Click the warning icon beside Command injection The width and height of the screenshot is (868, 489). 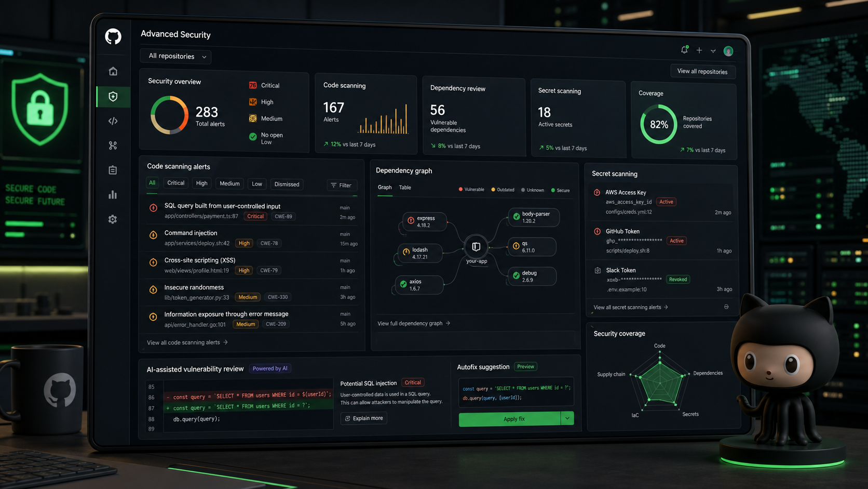coord(153,235)
